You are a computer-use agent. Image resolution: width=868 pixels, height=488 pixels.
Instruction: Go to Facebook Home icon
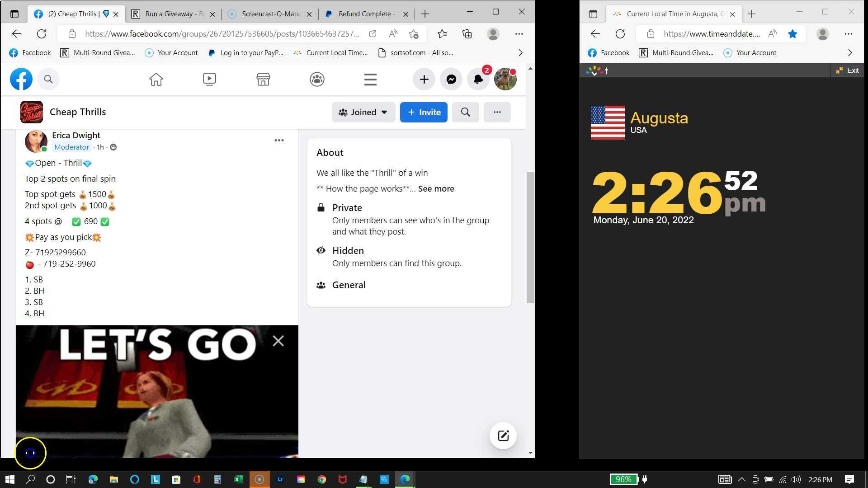coord(156,80)
